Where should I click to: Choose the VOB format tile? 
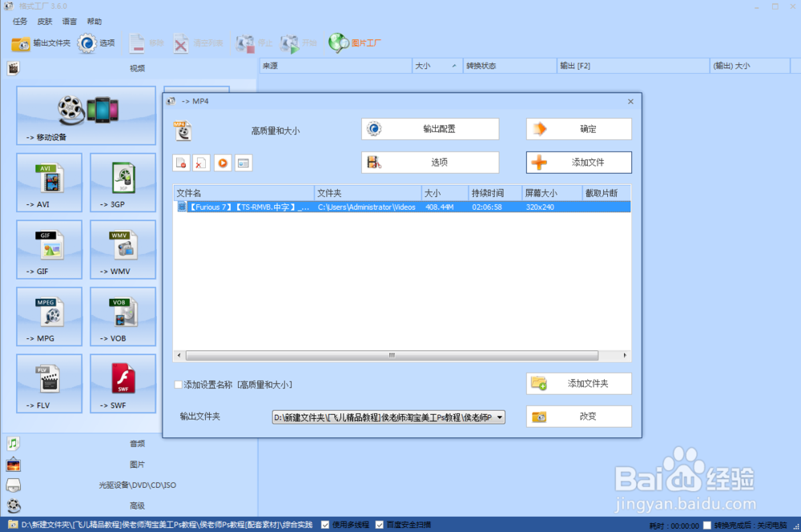coord(123,316)
